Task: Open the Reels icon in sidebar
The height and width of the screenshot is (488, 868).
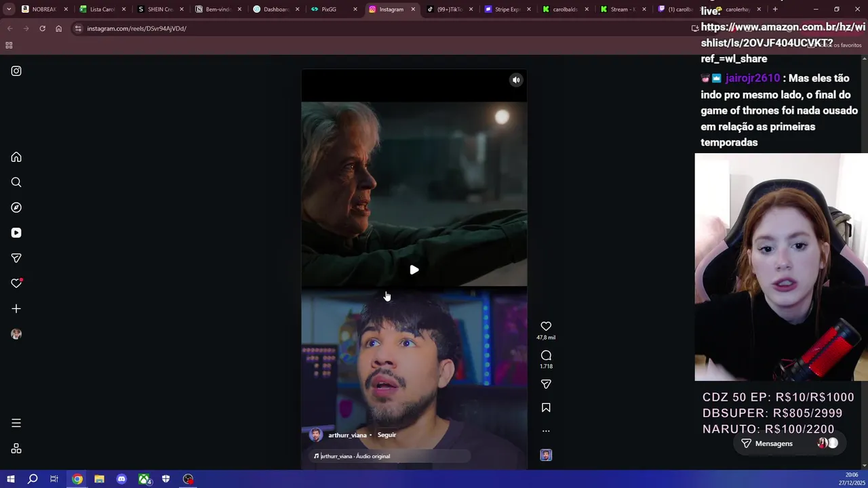Action: [16, 232]
